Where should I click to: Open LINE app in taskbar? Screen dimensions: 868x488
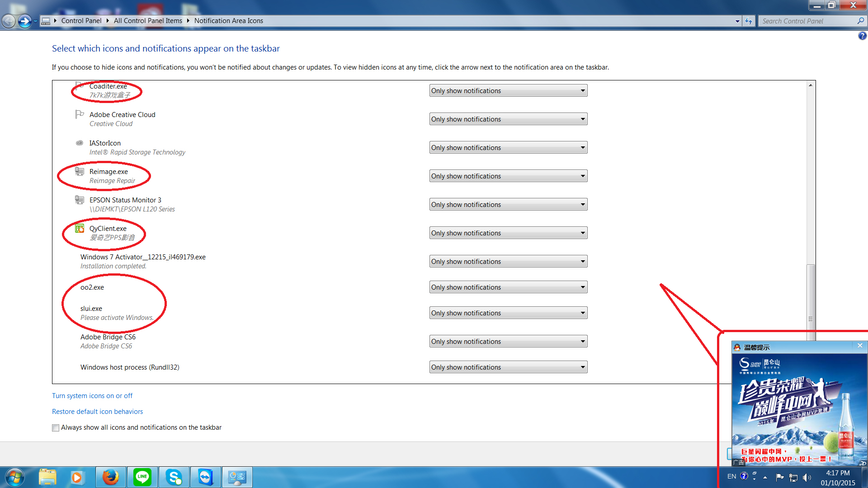[142, 477]
